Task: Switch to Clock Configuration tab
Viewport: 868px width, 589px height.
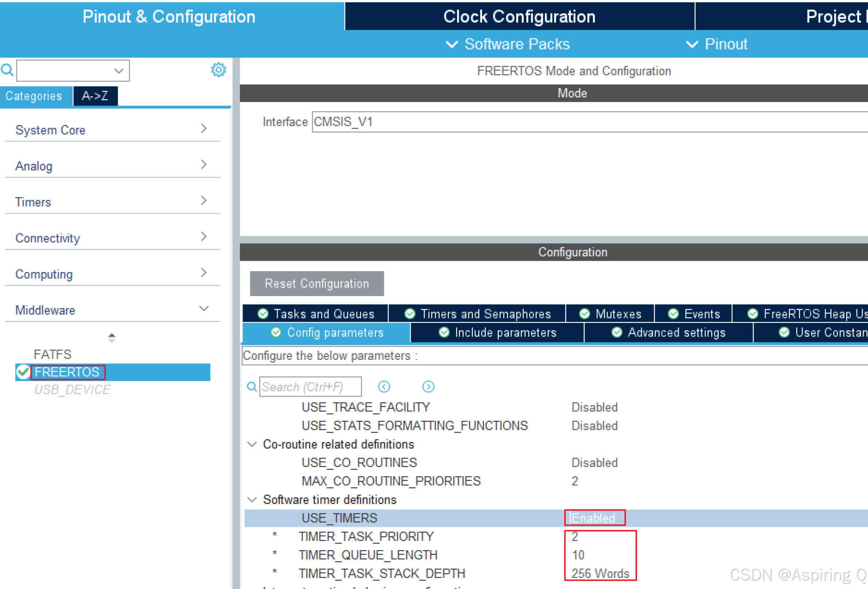Action: [x=519, y=16]
